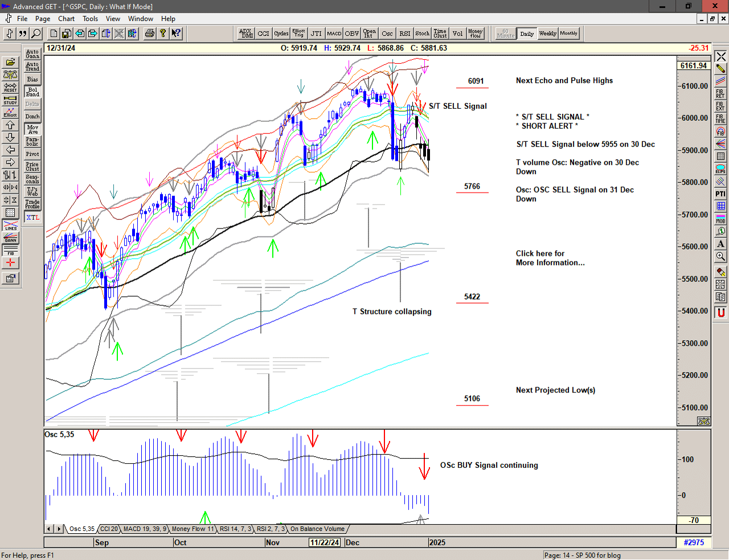
Task: Choose the ELIPS ellipse tool
Action: (x=720, y=169)
